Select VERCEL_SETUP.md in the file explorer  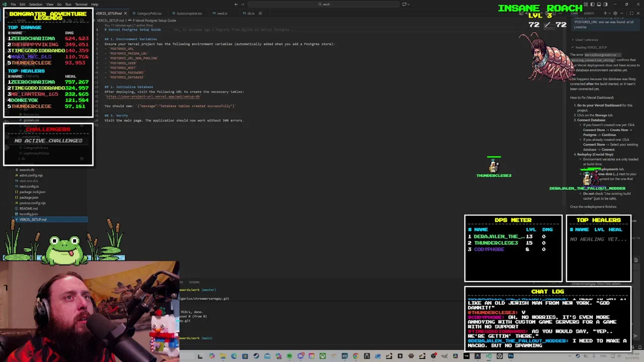click(x=50, y=220)
